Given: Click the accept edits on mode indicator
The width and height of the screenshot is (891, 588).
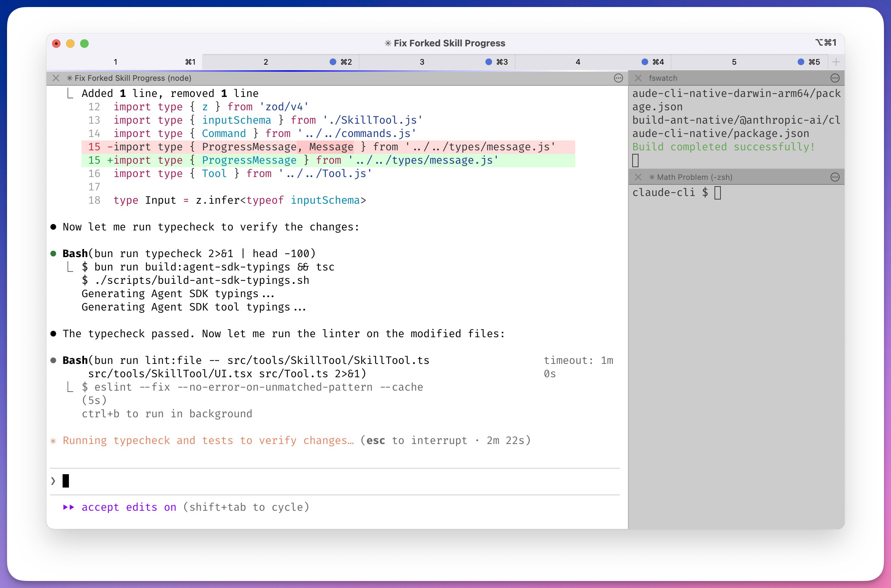Looking at the screenshot, I should [129, 507].
